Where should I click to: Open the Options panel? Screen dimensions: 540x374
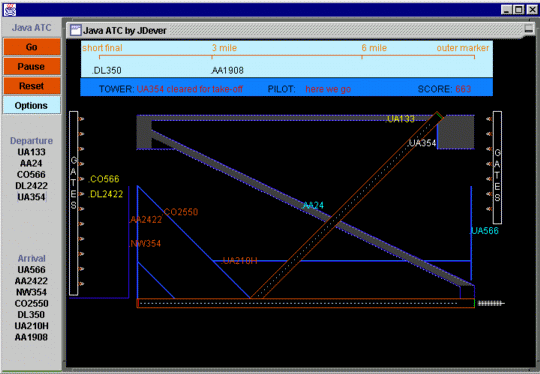pos(32,105)
